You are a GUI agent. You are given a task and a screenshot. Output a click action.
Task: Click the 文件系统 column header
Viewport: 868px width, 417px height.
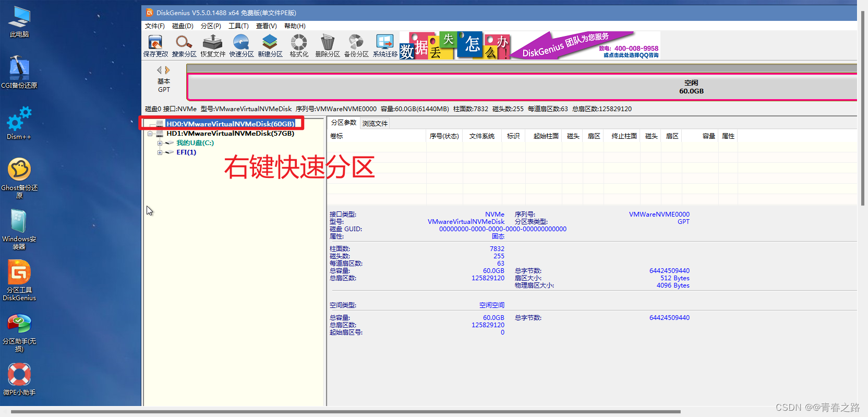coord(482,136)
